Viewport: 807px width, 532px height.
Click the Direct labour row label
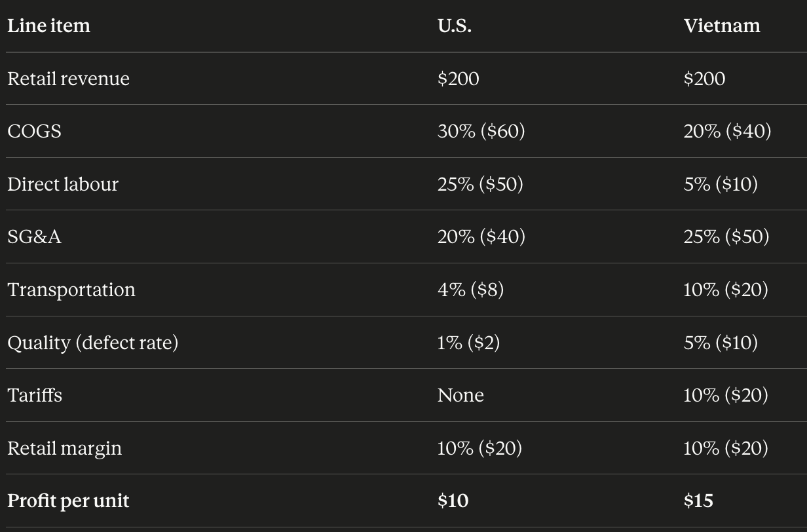pyautogui.click(x=63, y=184)
